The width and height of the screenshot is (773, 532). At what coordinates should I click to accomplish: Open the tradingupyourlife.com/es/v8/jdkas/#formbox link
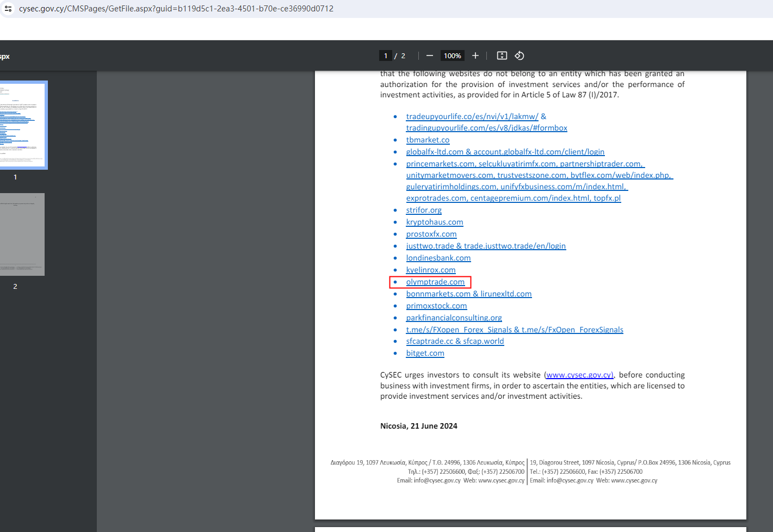[x=487, y=128]
